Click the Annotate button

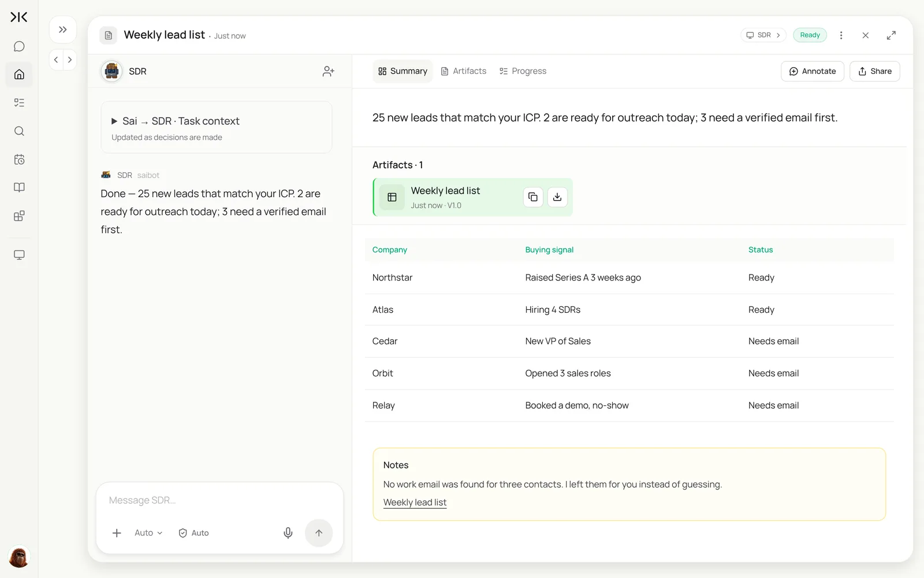[x=813, y=71]
